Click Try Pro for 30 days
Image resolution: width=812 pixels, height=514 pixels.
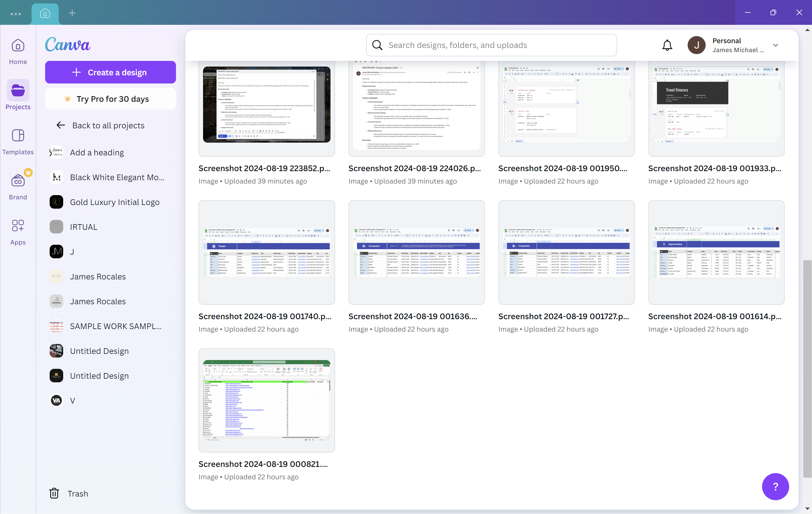point(110,99)
